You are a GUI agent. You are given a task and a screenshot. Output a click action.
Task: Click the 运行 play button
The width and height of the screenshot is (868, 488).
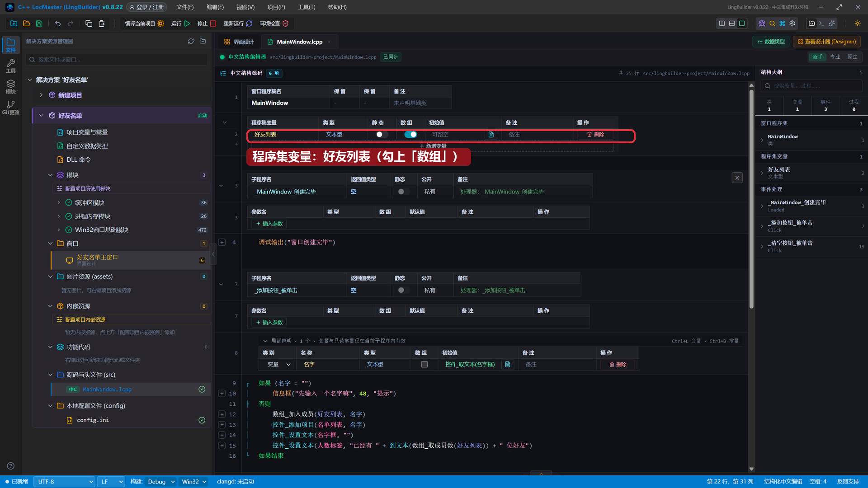coord(181,23)
